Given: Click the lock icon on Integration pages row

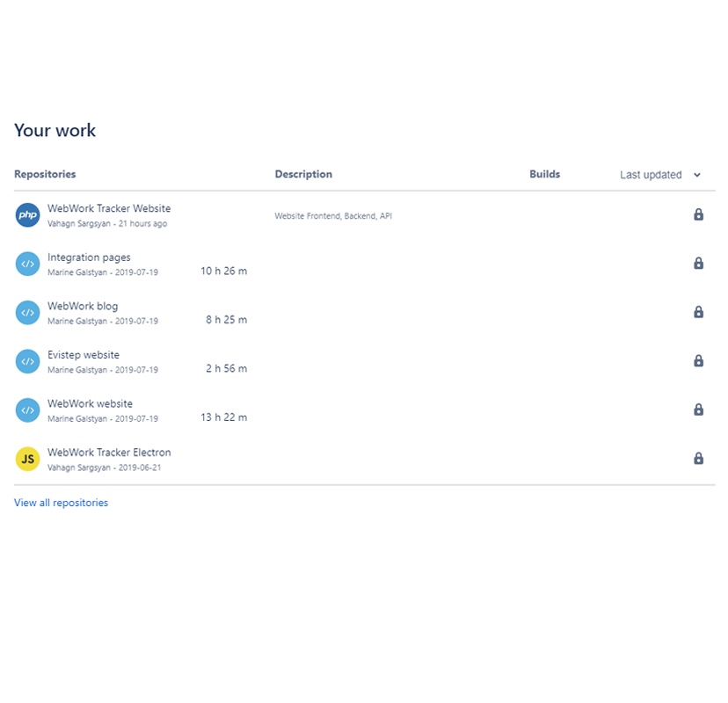Looking at the screenshot, I should pos(698,263).
